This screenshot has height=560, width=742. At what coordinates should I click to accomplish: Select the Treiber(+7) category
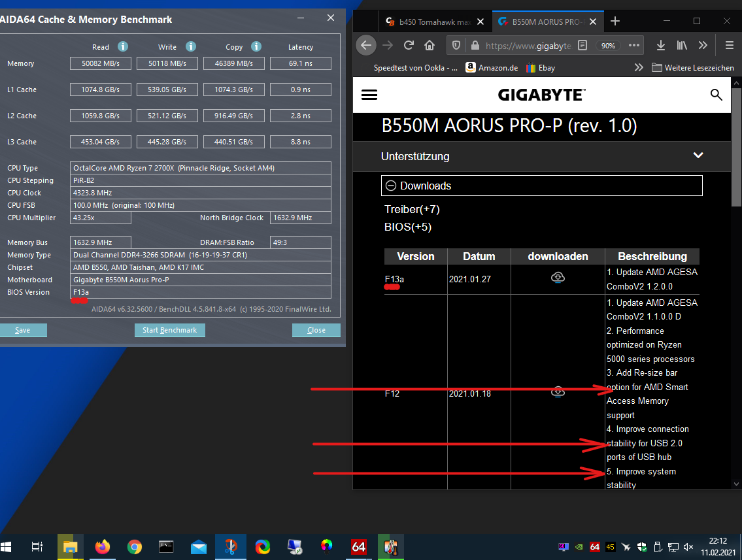412,209
